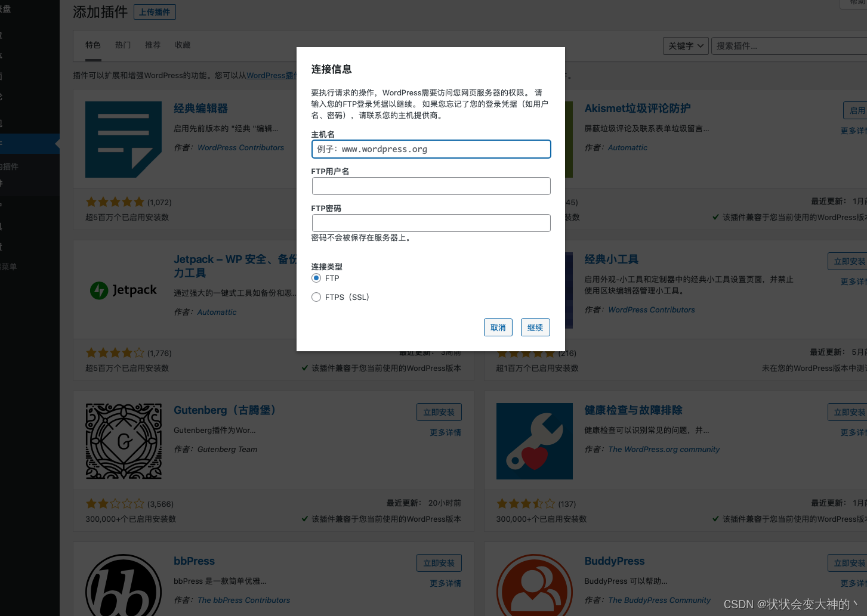Switch to the 收藏 tab
This screenshot has width=867, height=616.
[183, 45]
